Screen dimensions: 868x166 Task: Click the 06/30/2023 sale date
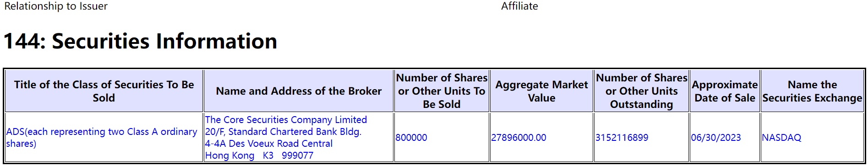point(716,138)
